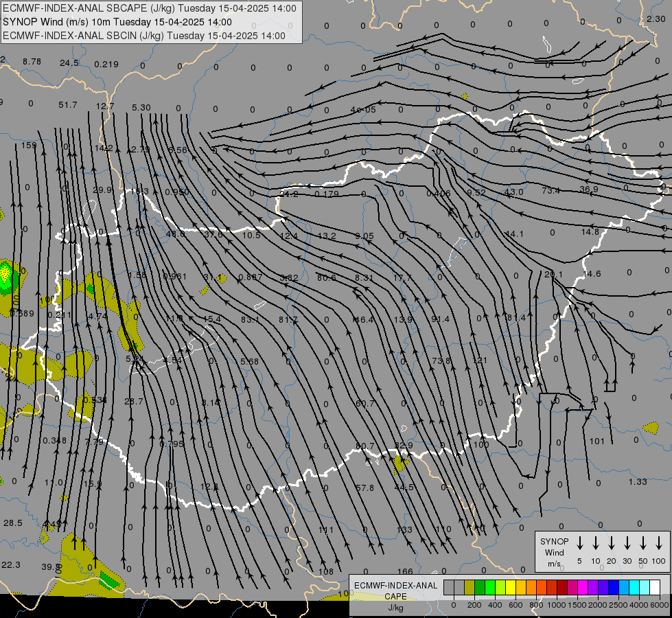Screen dimensions: 672x618
Task: Click the map value 4e-05
Action: (363, 110)
